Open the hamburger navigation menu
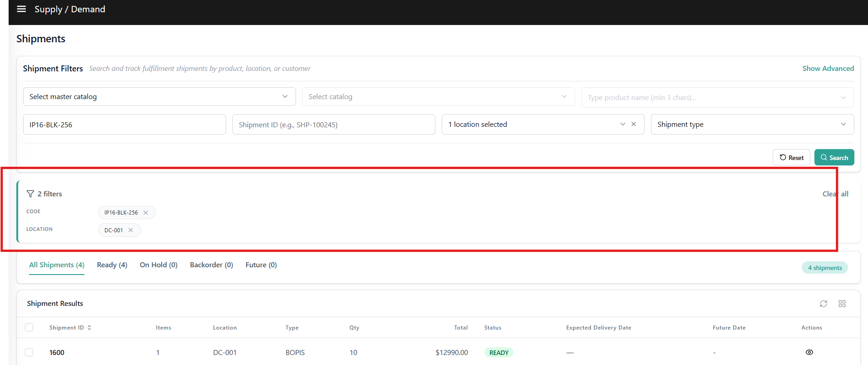The width and height of the screenshot is (868, 365). pos(21,9)
